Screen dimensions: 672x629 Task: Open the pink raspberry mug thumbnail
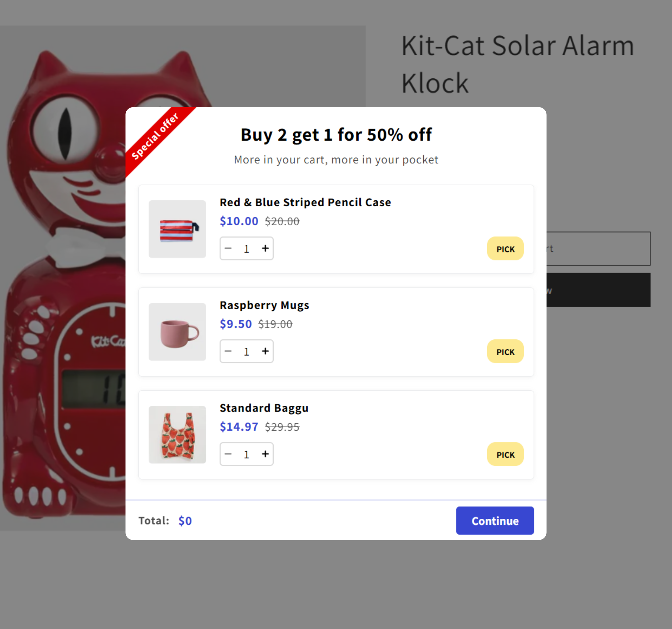[177, 332]
